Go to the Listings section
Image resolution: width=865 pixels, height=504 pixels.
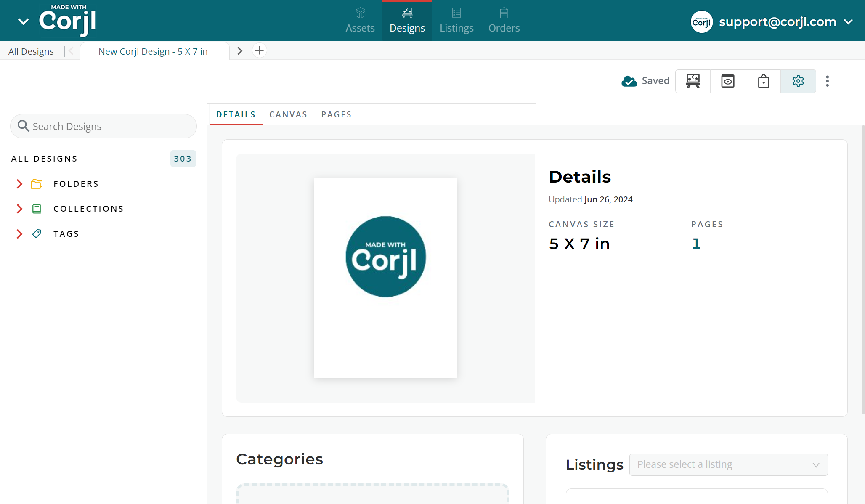pyautogui.click(x=456, y=20)
